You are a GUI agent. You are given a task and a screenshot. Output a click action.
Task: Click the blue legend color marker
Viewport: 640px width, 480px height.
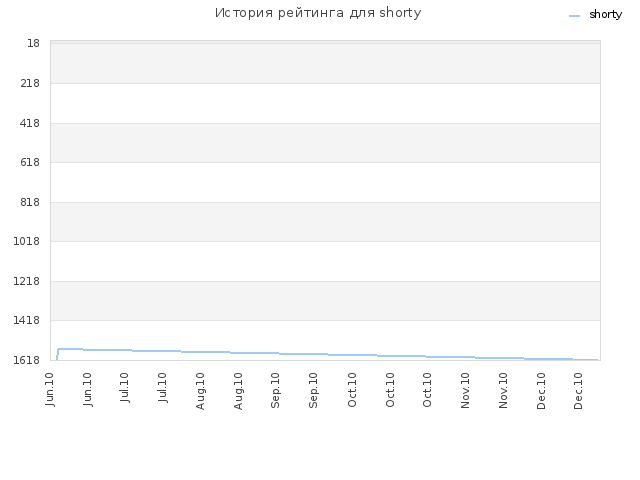(x=574, y=16)
